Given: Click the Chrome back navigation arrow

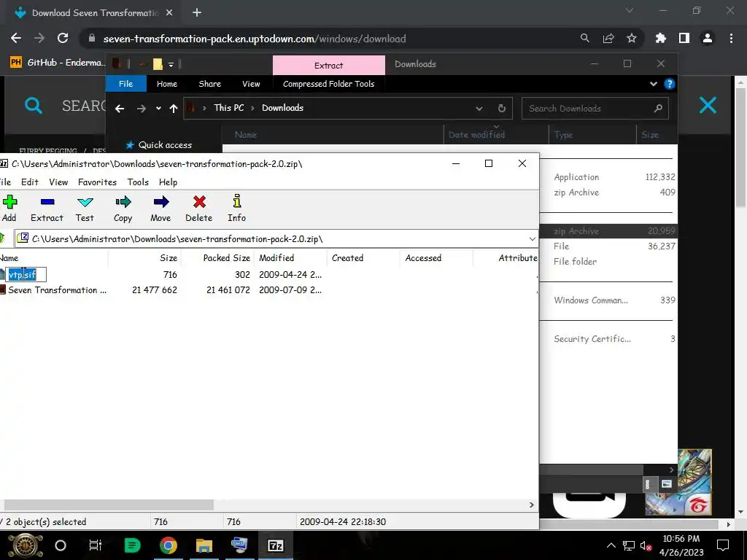Looking at the screenshot, I should pos(16,39).
